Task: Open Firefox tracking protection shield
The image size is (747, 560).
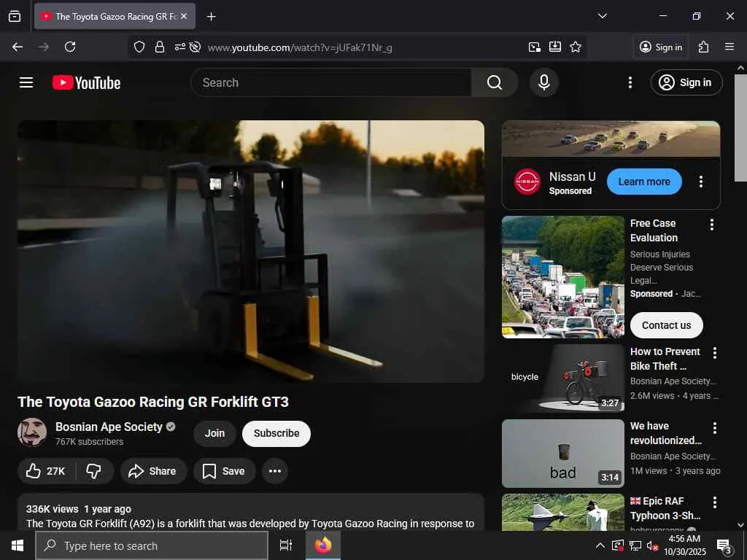Action: (x=139, y=47)
